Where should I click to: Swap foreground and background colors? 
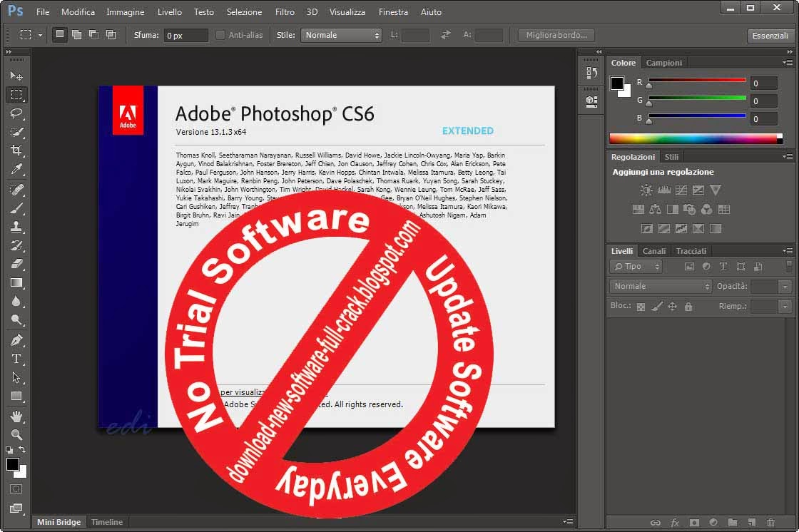click(x=22, y=449)
